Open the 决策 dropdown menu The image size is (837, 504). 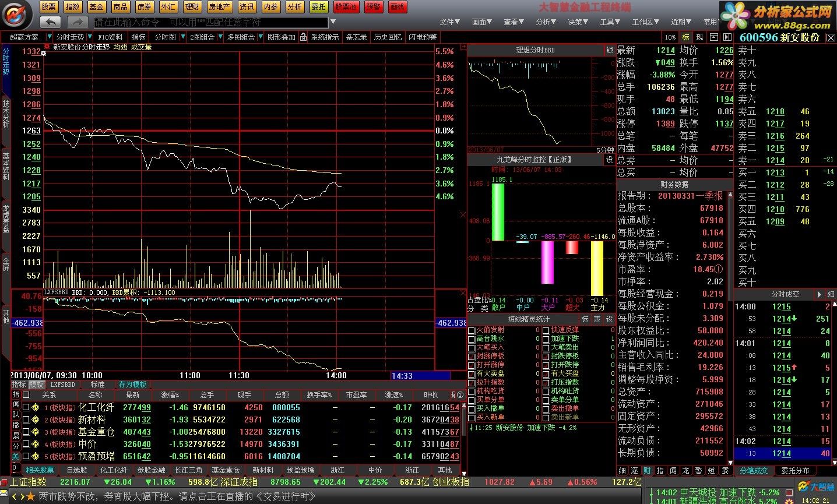coord(578,22)
